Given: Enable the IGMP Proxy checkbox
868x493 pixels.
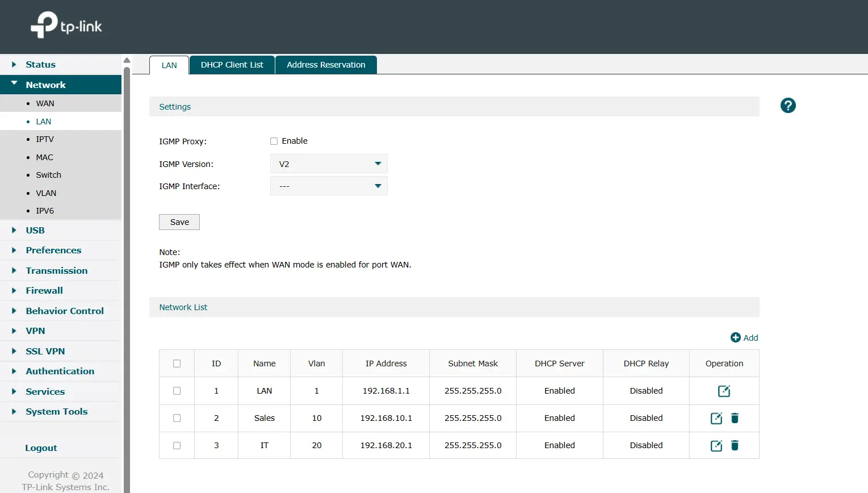Looking at the screenshot, I should click(274, 141).
